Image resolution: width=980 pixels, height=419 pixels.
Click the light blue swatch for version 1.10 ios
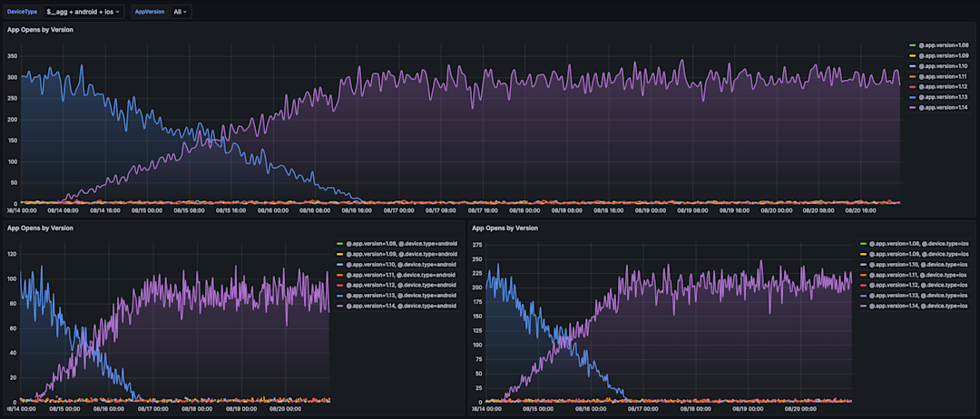point(863,265)
